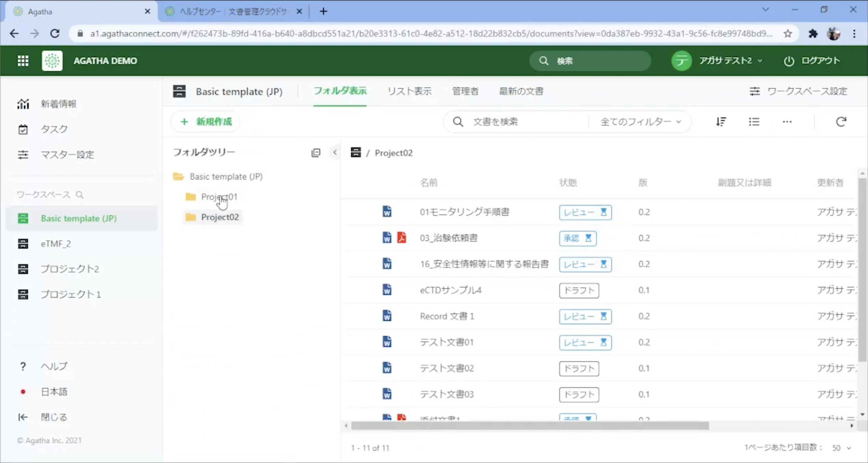The image size is (868, 463).
Task: Open document 16_安全性情報等に関する報告書
Action: (x=484, y=264)
